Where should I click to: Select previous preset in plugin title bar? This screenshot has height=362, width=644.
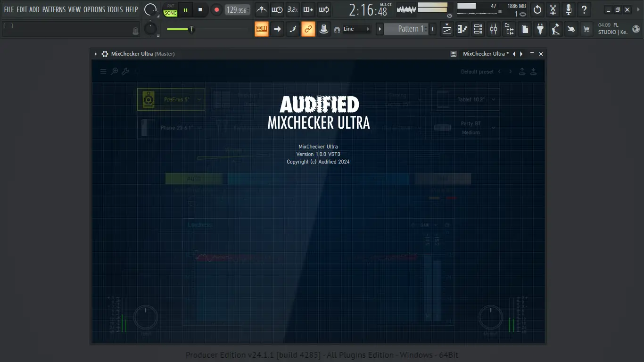(514, 54)
